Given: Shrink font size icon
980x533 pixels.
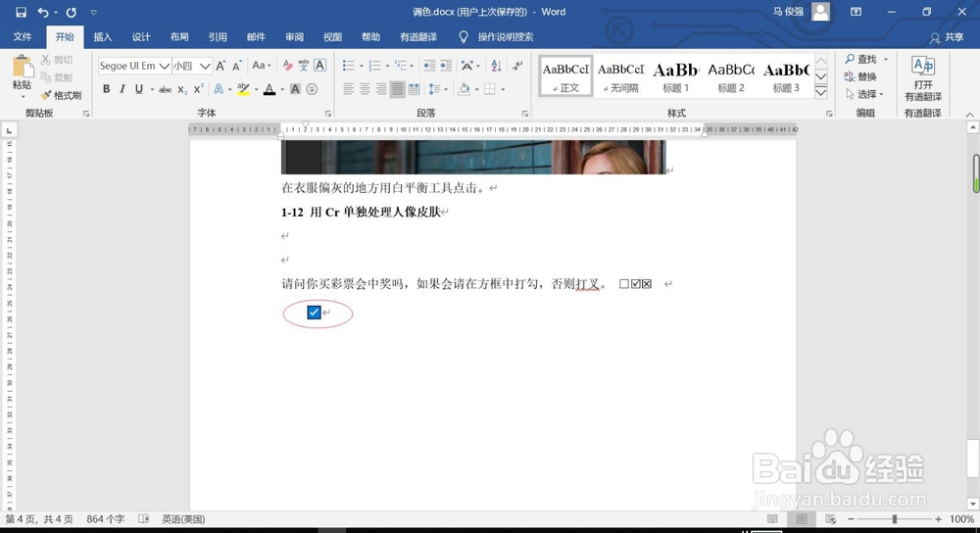Looking at the screenshot, I should tap(237, 66).
